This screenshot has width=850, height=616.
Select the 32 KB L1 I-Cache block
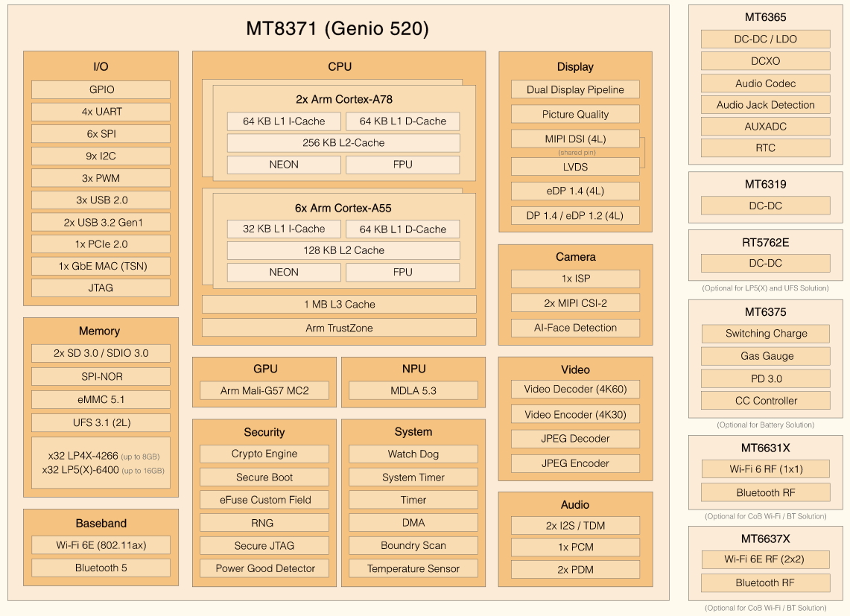(284, 229)
